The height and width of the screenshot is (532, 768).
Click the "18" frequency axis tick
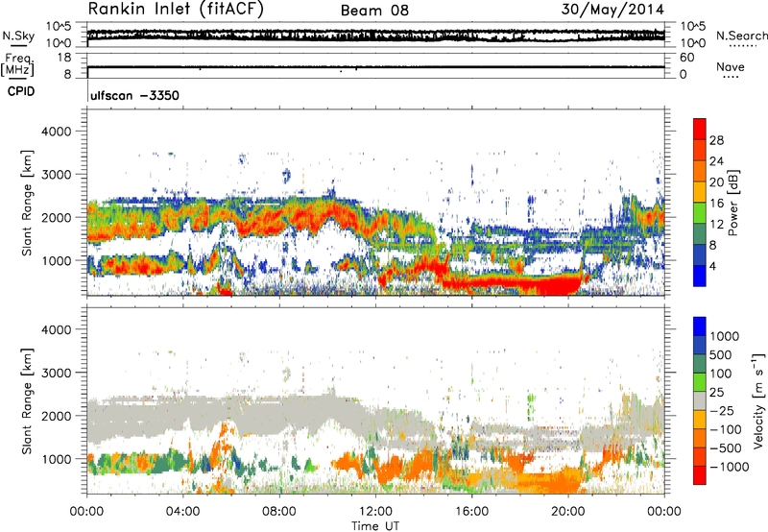tap(64, 58)
